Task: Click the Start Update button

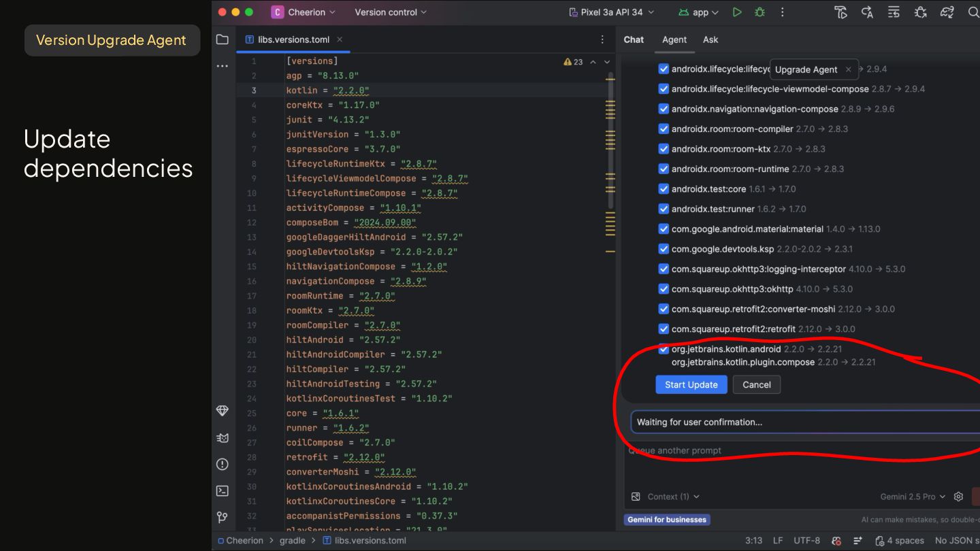Action: (x=691, y=384)
